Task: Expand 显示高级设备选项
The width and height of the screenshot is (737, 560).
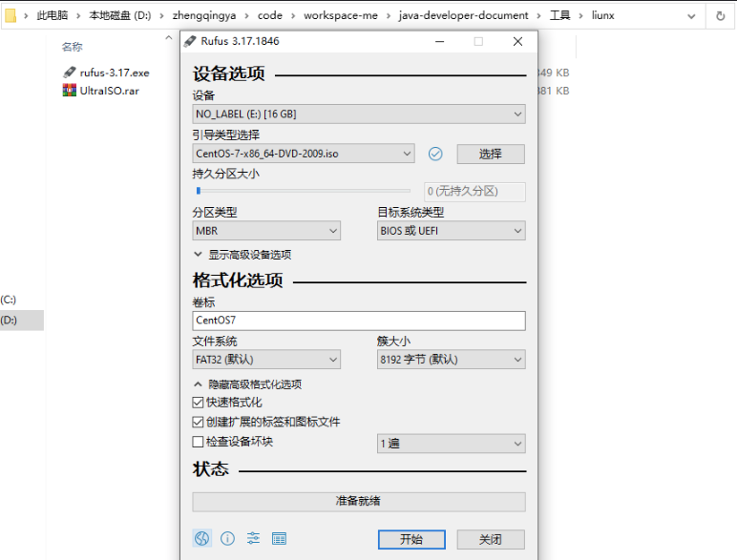Action: pyautogui.click(x=242, y=255)
